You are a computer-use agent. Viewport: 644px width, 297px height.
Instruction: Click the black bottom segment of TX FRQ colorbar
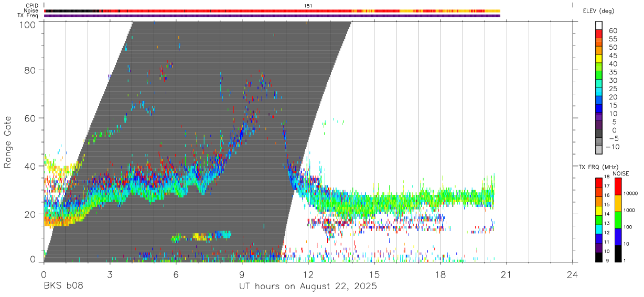[x=599, y=257]
